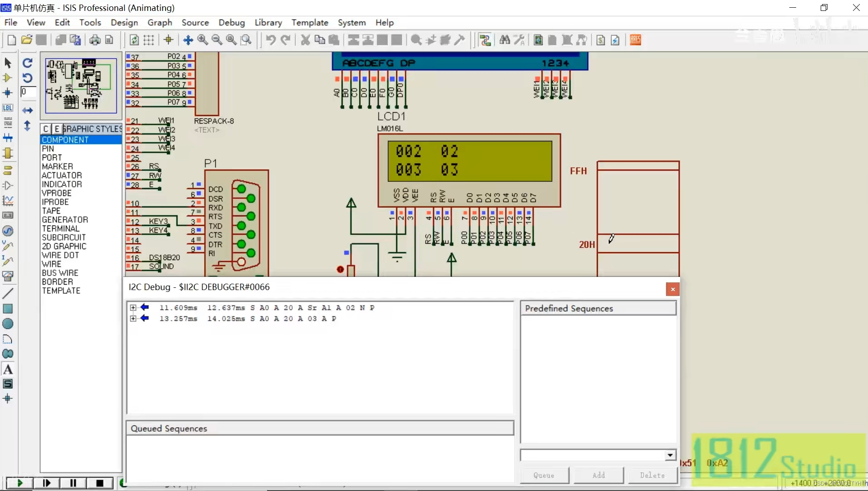
Task: Click the Queue button in I2C Debug
Action: click(544, 475)
